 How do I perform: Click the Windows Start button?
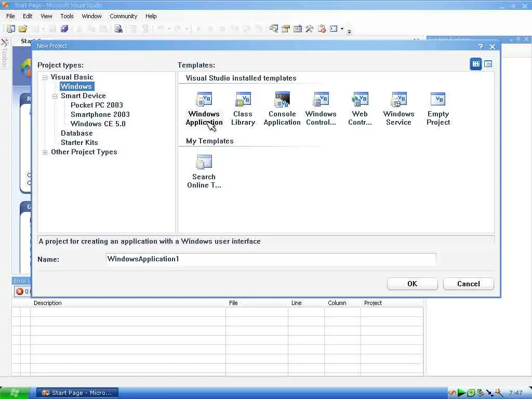(15, 393)
